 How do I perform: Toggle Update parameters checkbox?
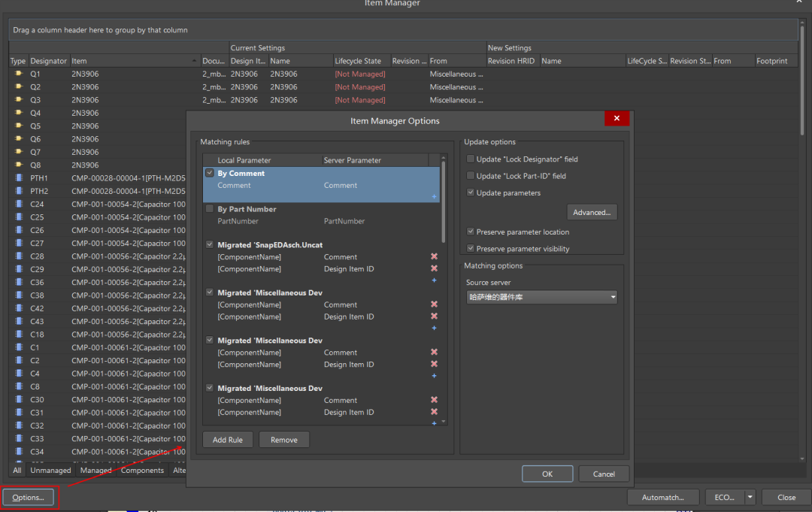pos(470,192)
